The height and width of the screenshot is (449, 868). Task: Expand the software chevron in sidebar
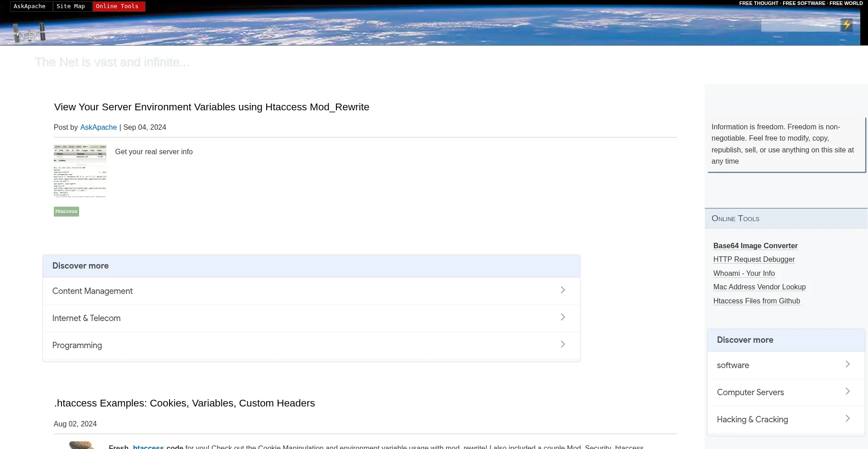point(848,364)
